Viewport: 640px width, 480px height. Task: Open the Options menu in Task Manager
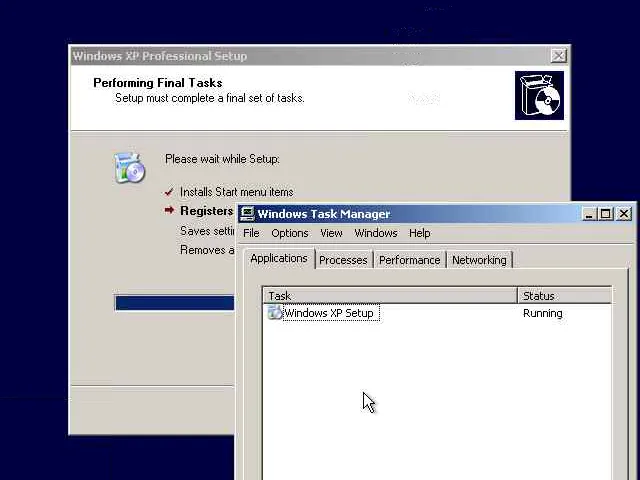tap(290, 233)
